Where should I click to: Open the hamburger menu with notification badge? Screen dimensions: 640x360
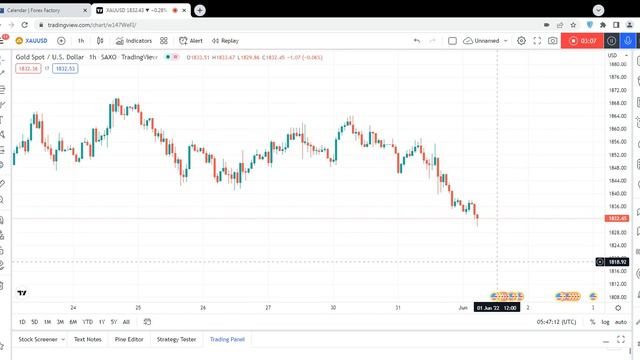pyautogui.click(x=3, y=40)
